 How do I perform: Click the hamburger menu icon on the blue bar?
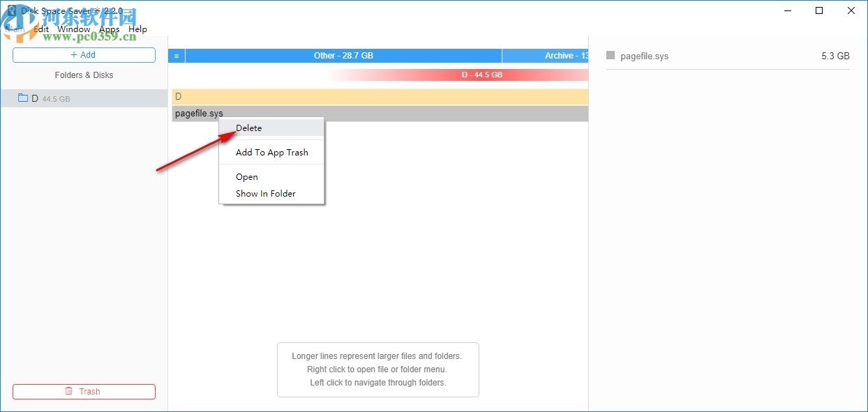point(176,55)
